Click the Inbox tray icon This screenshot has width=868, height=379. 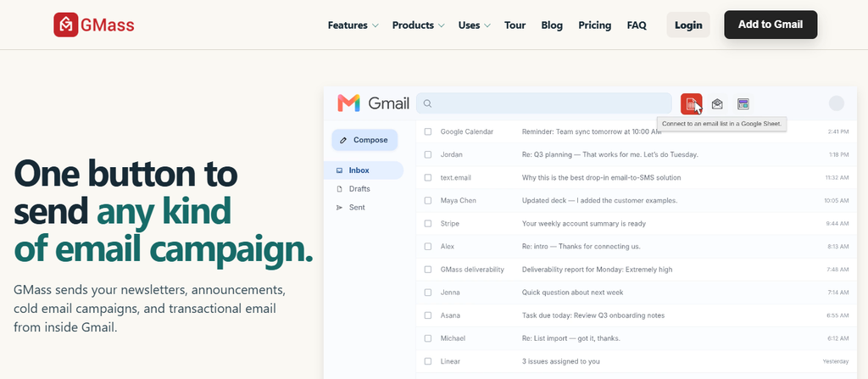pyautogui.click(x=339, y=170)
